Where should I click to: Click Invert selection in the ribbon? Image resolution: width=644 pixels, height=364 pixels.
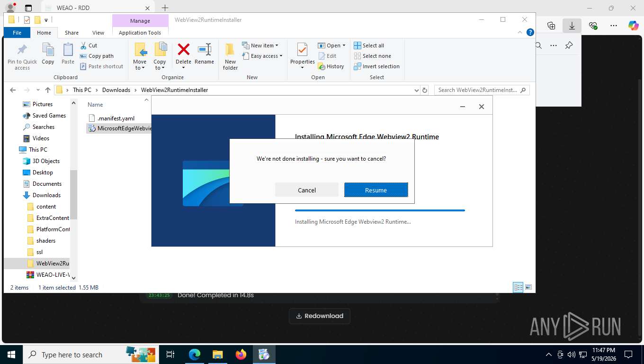pos(377,66)
